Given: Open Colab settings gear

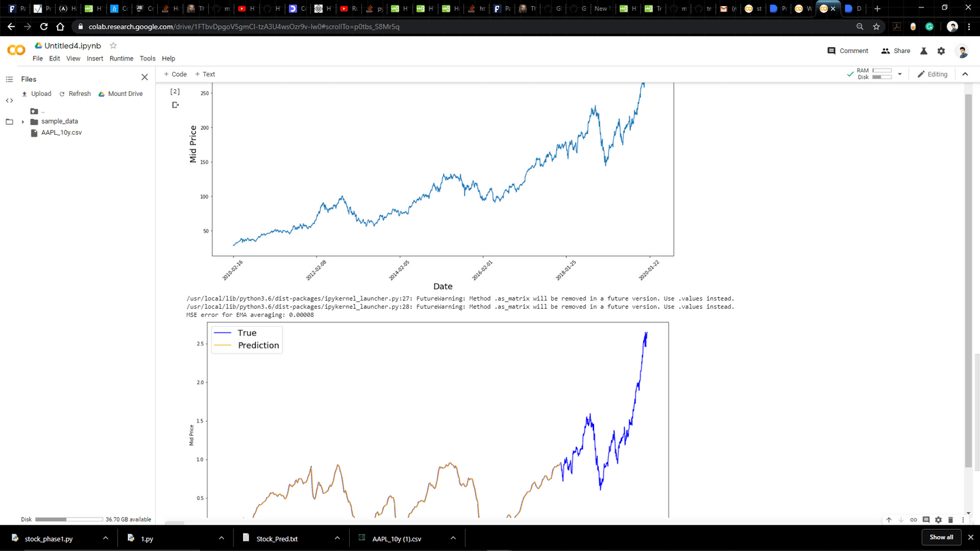Looking at the screenshot, I should coord(941,51).
